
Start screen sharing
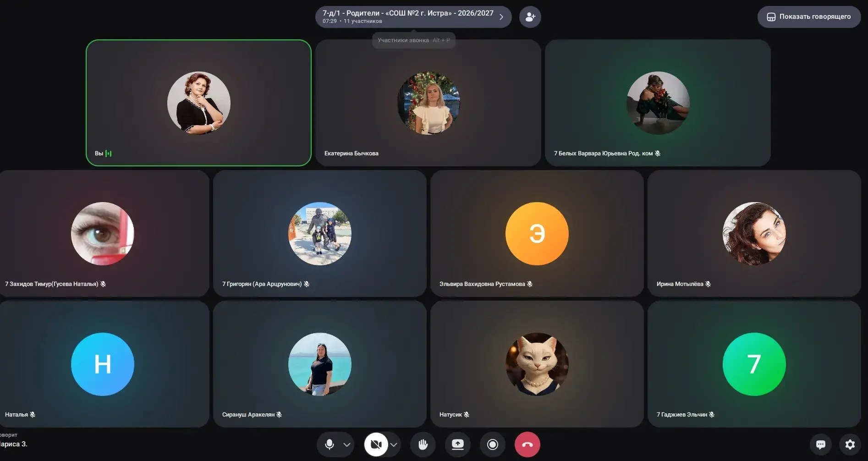pyautogui.click(x=458, y=445)
